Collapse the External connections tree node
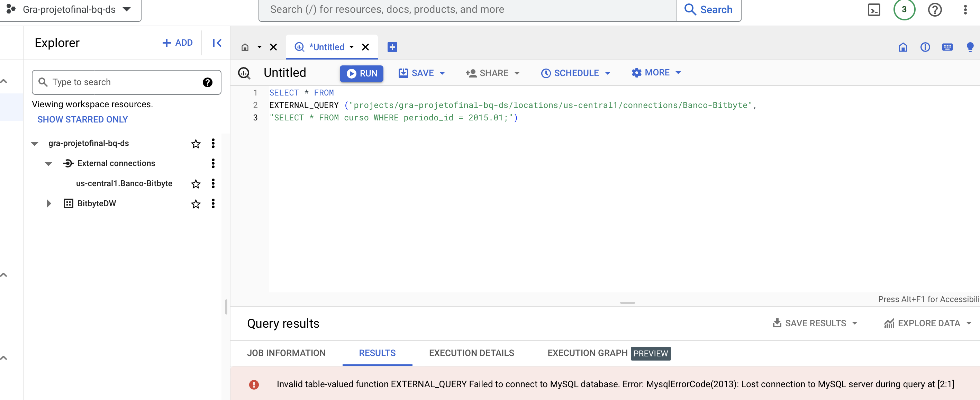 (x=48, y=164)
